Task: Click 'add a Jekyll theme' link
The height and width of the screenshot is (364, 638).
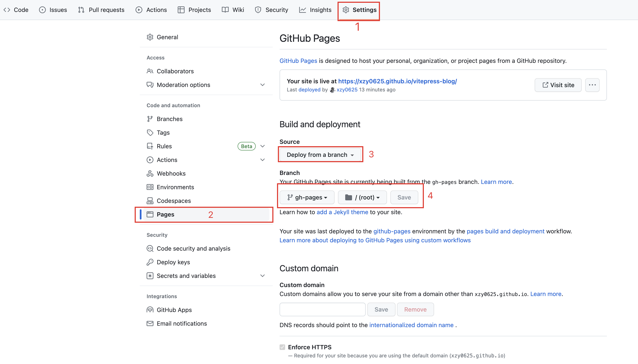Action: [x=342, y=212]
